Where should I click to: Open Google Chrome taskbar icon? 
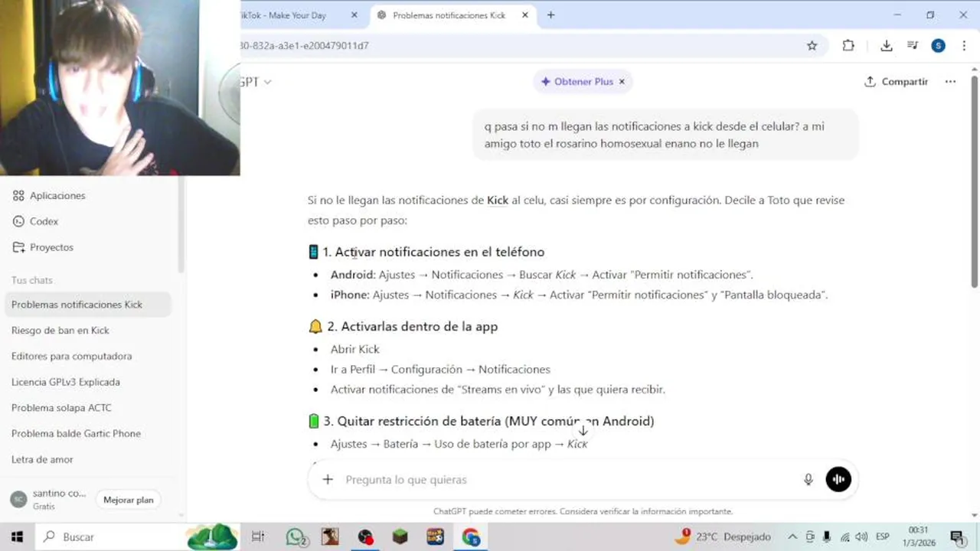tap(470, 537)
